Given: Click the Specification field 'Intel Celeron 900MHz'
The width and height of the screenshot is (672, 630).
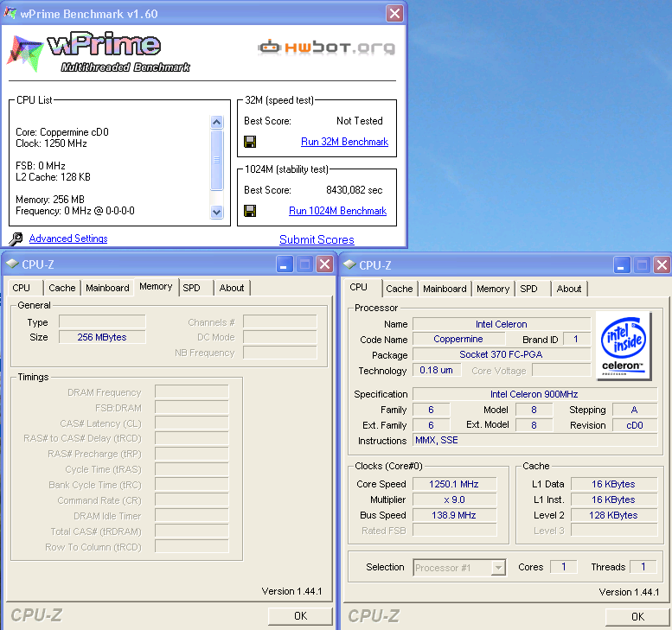Looking at the screenshot, I should (x=534, y=394).
